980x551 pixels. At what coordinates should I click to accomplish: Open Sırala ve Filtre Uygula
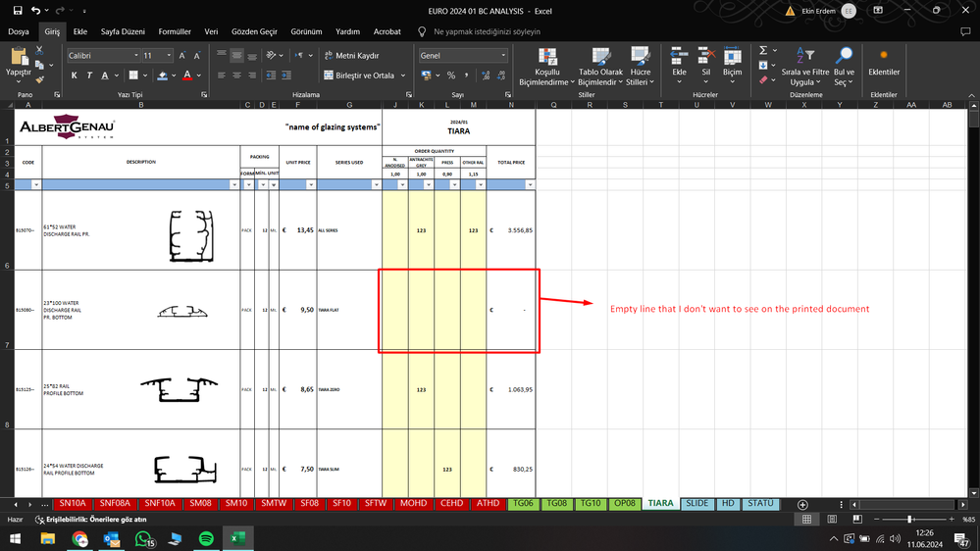(805, 67)
